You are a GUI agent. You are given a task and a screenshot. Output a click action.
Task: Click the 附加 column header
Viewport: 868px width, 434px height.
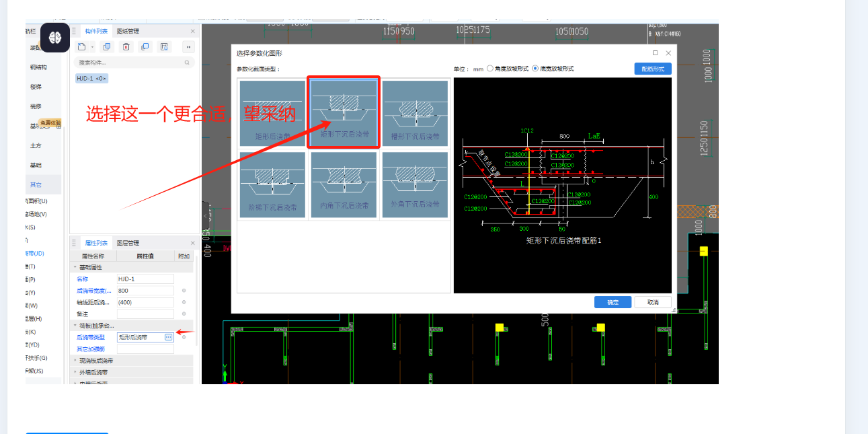coord(184,256)
